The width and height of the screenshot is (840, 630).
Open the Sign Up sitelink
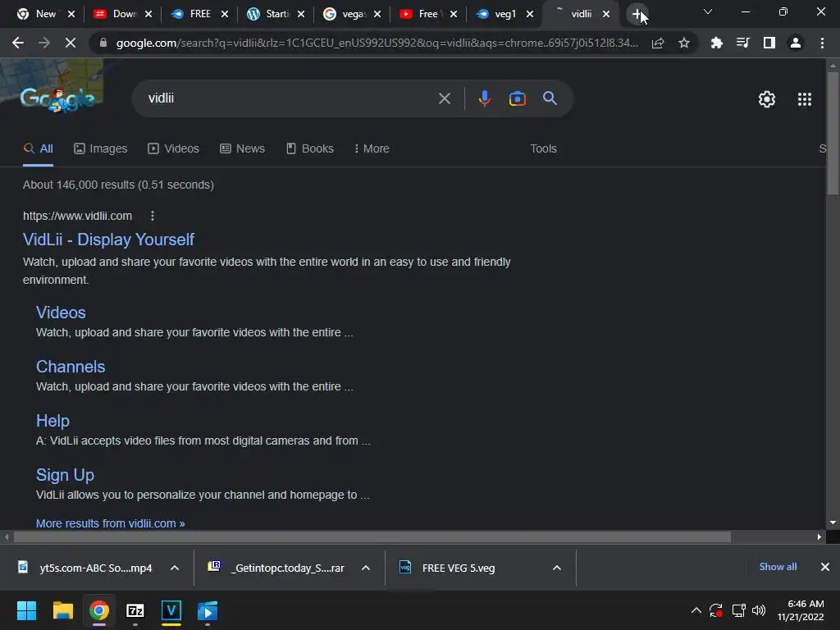(65, 475)
